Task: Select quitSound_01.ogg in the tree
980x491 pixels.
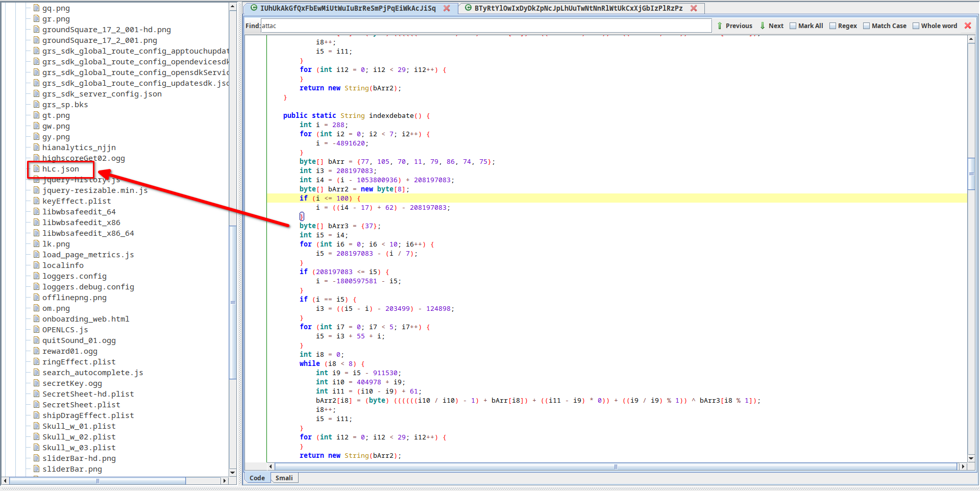Action: point(79,340)
